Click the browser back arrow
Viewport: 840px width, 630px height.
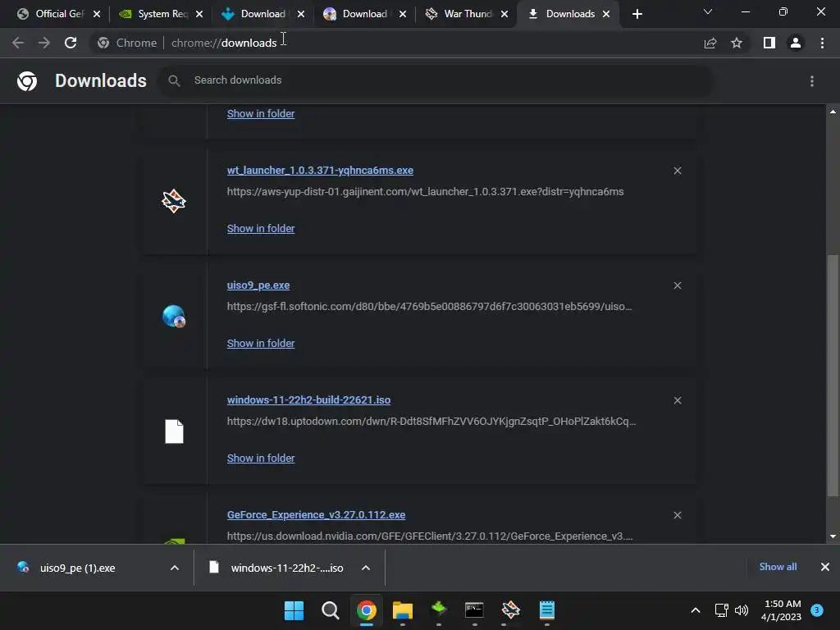click(x=18, y=43)
